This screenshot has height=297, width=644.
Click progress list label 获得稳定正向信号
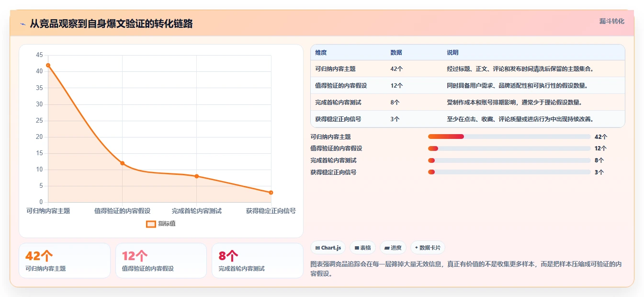click(x=333, y=172)
